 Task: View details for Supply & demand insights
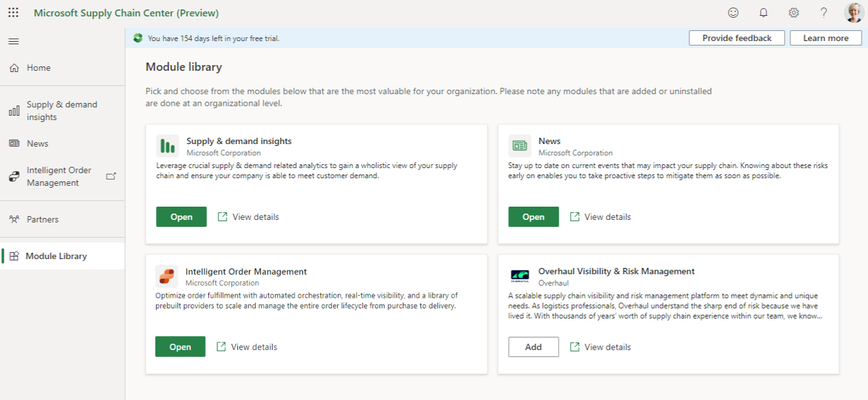pyautogui.click(x=248, y=217)
